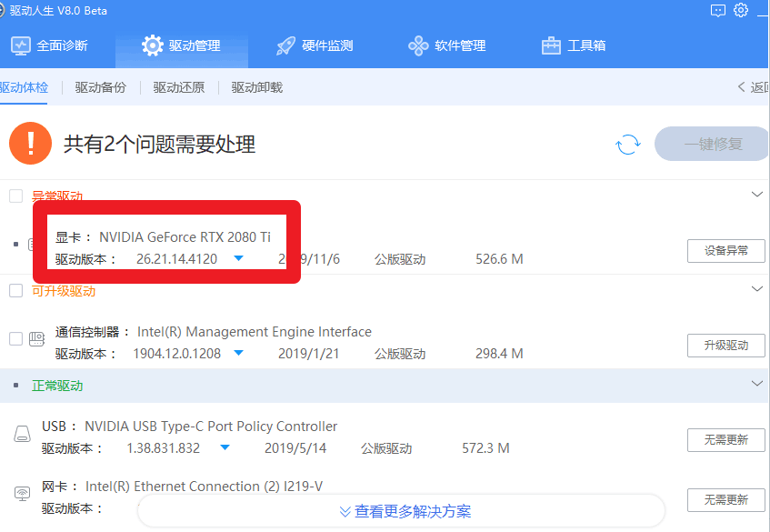Switch to 驱动备份 sub-tab
This screenshot has width=770, height=532.
click(101, 87)
